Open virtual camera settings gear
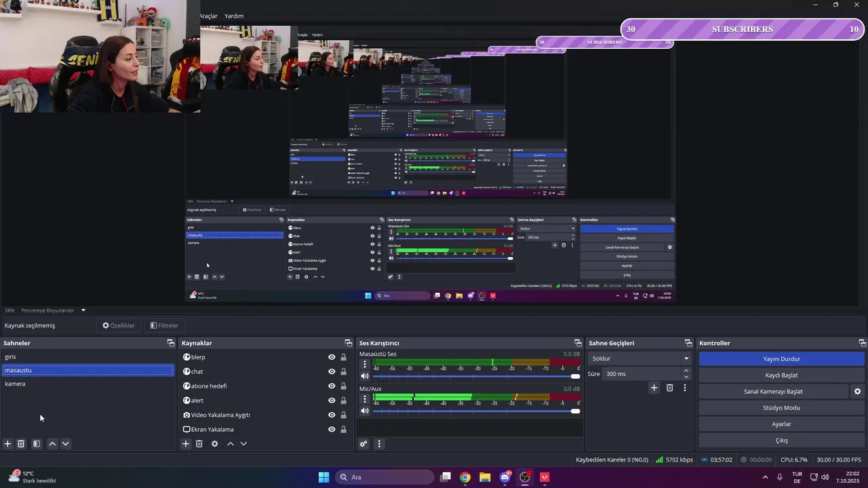Viewport: 868px width, 488px height. coord(857,392)
